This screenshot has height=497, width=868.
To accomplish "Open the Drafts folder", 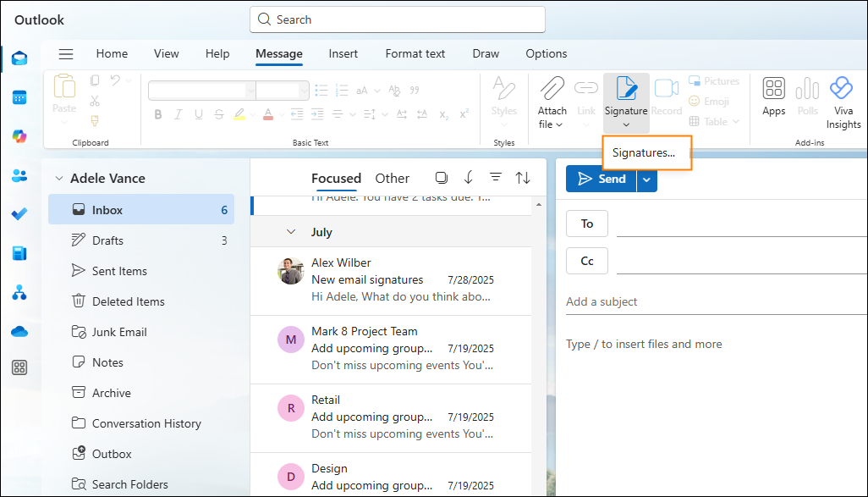I will [x=141, y=240].
